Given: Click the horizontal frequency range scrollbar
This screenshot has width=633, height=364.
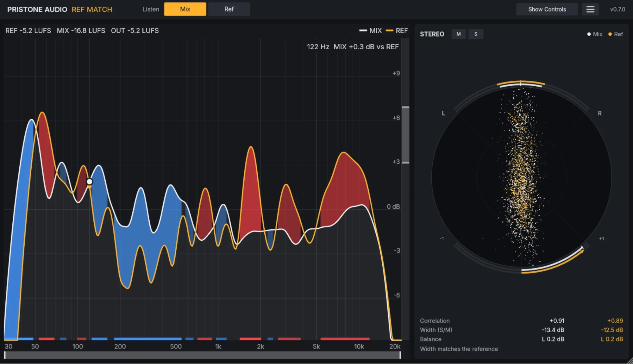Looking at the screenshot, I should (x=203, y=355).
